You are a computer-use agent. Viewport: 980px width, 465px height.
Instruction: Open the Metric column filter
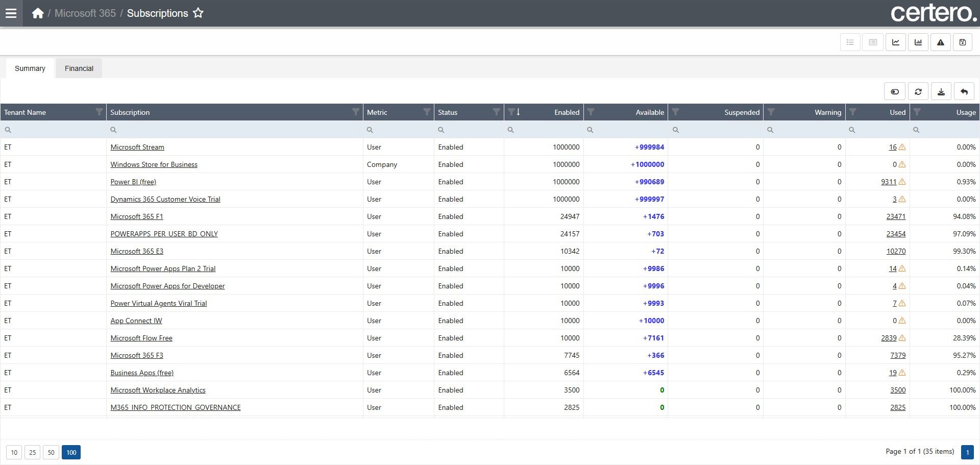[427, 112]
